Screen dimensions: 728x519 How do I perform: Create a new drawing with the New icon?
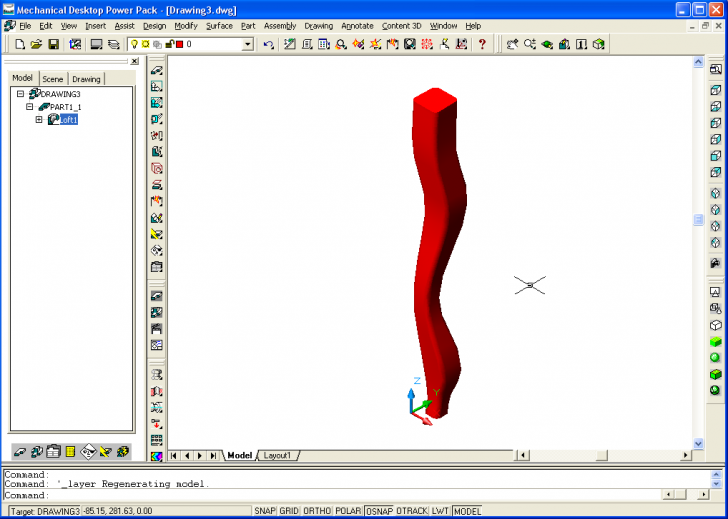[x=20, y=44]
